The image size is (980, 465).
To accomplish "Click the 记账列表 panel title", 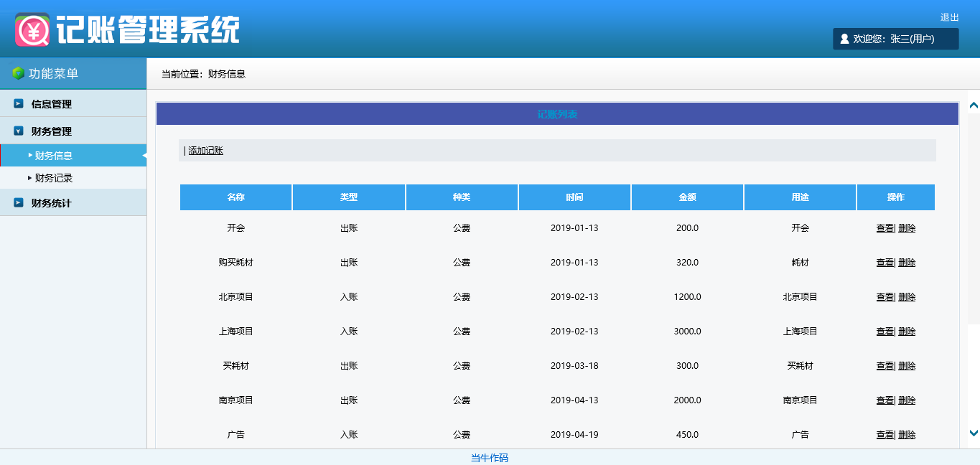I will (558, 114).
